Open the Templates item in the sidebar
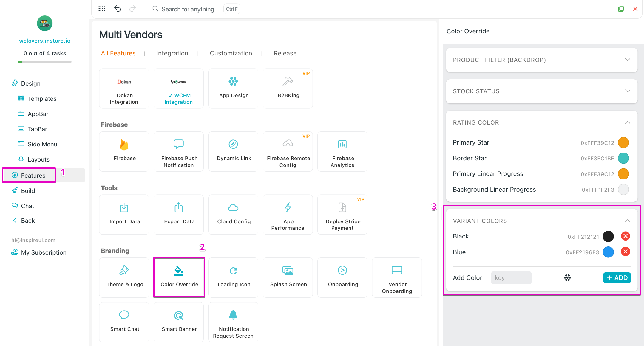 (x=42, y=99)
